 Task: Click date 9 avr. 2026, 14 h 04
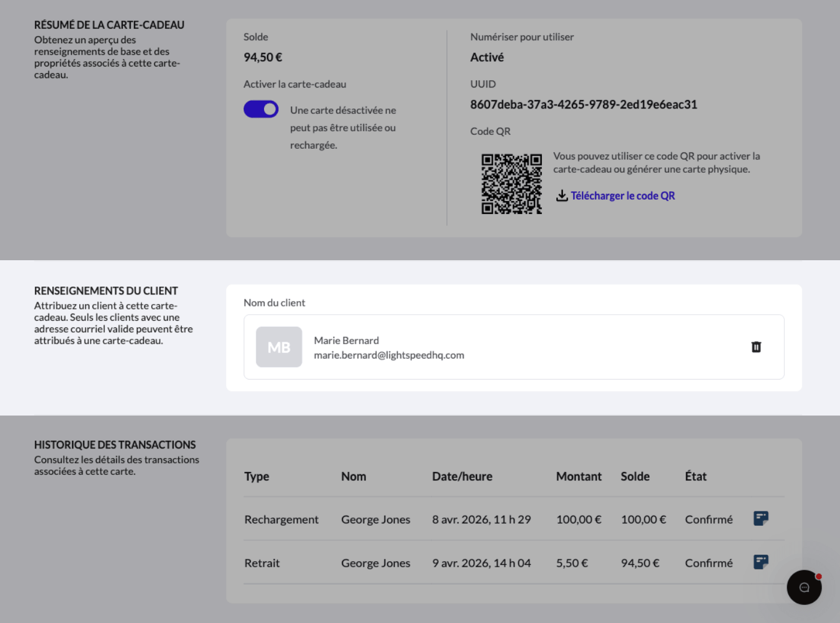pyautogui.click(x=481, y=563)
